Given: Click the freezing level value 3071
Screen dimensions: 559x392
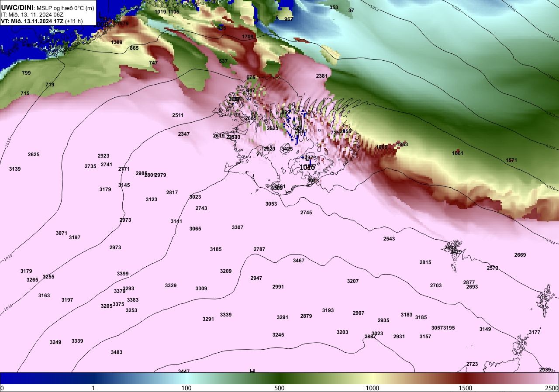Looking at the screenshot, I should point(62,233).
